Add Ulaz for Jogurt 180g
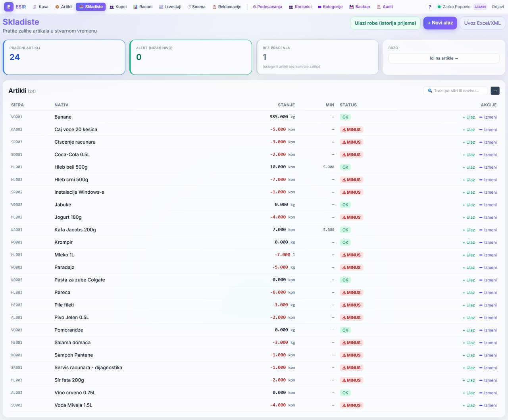 pyautogui.click(x=469, y=218)
